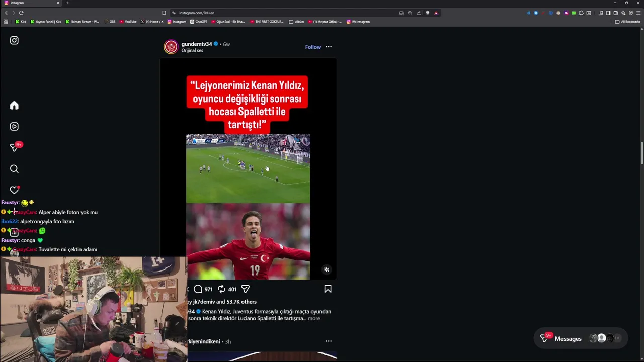Open the Messages floating panel
Viewport: 644px width, 362px height.
pyautogui.click(x=581, y=338)
